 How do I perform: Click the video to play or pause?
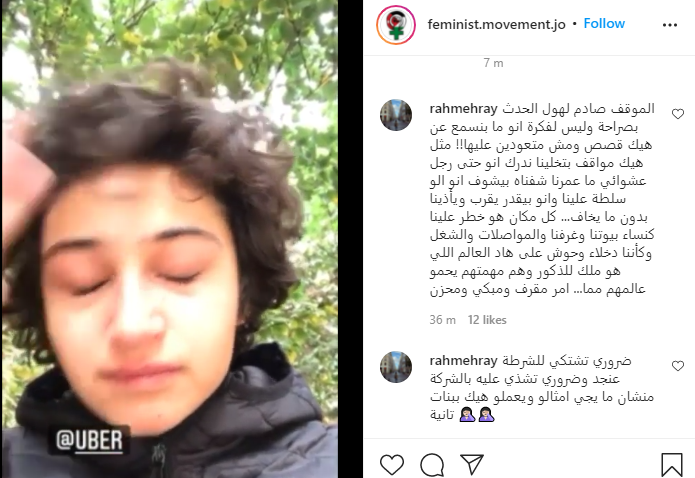170,239
